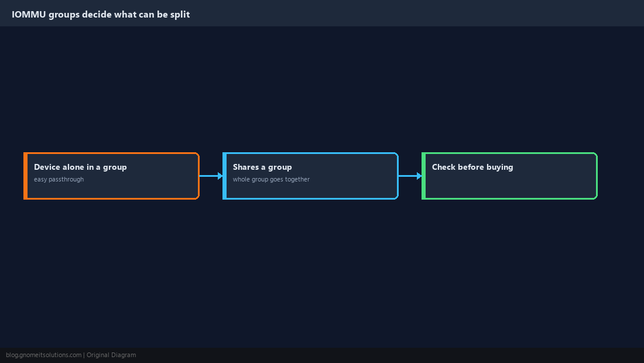Select the 'Shares a group' heading
The width and height of the screenshot is (644, 363).
[x=262, y=167]
